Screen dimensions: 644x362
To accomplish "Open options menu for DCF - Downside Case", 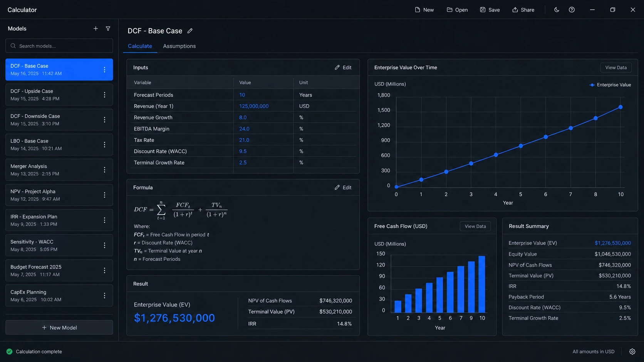I will [x=104, y=120].
